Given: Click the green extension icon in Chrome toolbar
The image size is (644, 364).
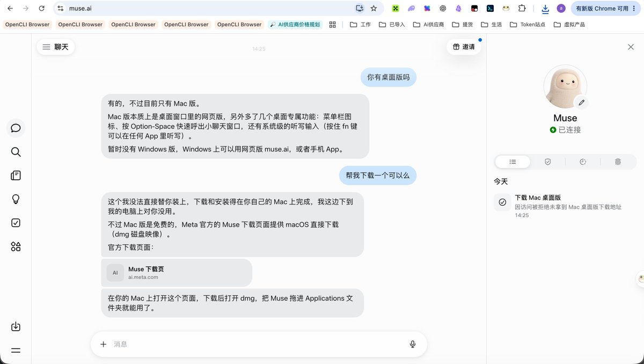Looking at the screenshot, I should (396, 9).
